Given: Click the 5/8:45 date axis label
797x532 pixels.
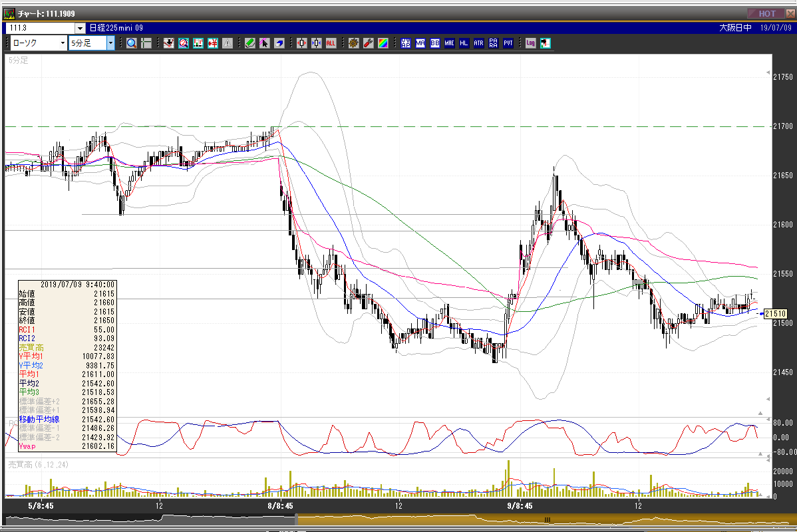Looking at the screenshot, I should 41,505.
